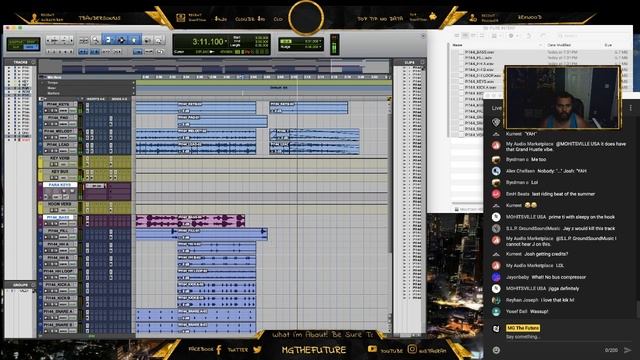This screenshot has height=360, width=640.
Task: Select P144_KEYS.wav in Finder window
Action: 480,81
